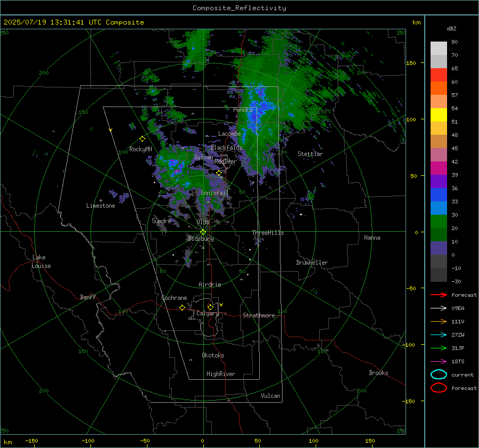The width and height of the screenshot is (479, 448).
Task: Click the Sundre town label
Action: 161,221
